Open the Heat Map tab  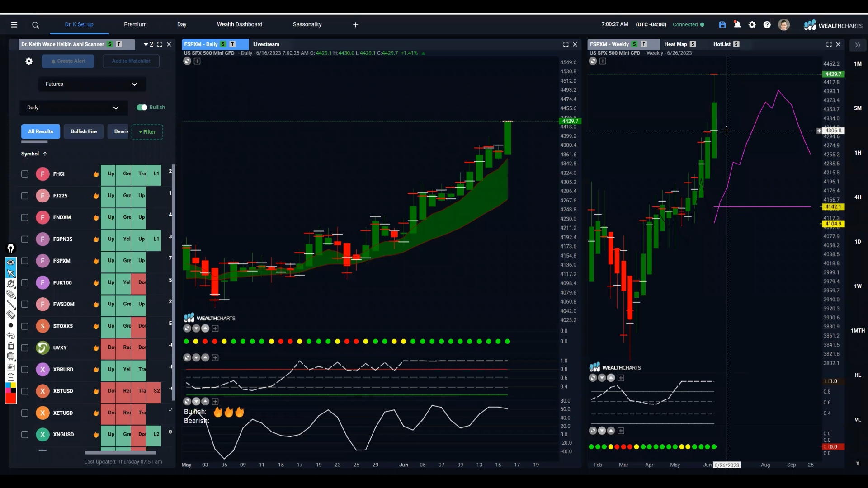pyautogui.click(x=675, y=44)
